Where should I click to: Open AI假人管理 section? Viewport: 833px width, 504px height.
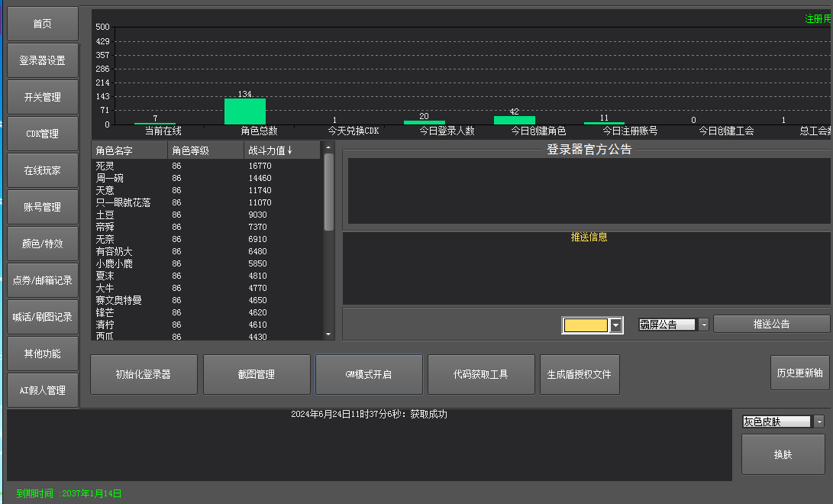tap(43, 390)
